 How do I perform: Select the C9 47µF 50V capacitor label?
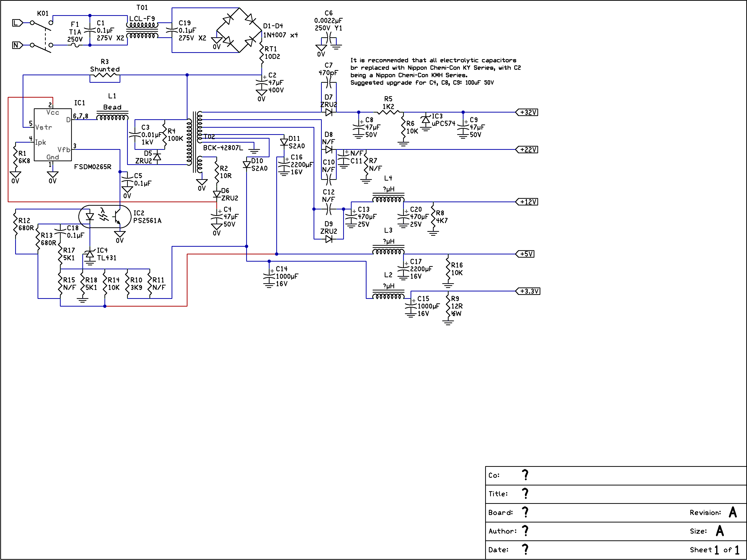coord(477,127)
